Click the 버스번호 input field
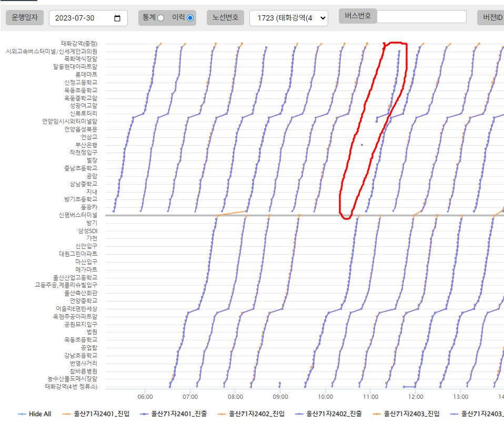 click(421, 17)
